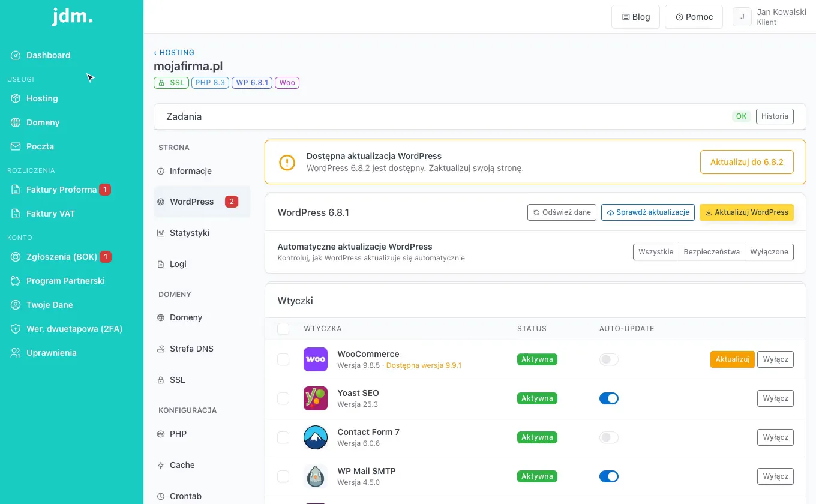
Task: Click the Crontab clock icon
Action: [x=161, y=496]
